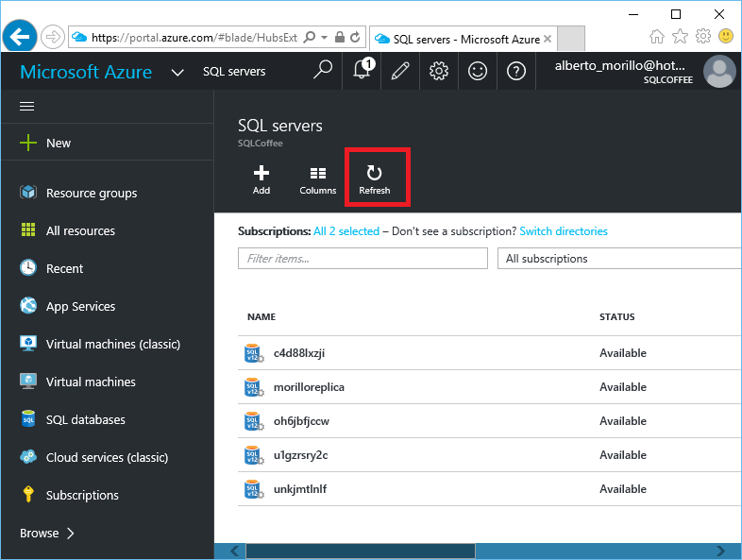This screenshot has height=560, width=742.
Task: Reload page using address bar refresh icon
Action: pos(355,37)
